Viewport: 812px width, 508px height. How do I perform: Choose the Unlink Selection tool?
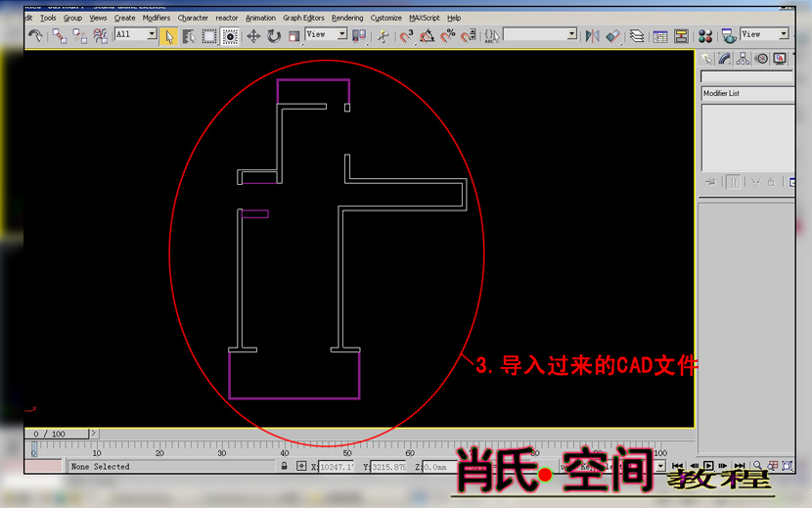80,36
